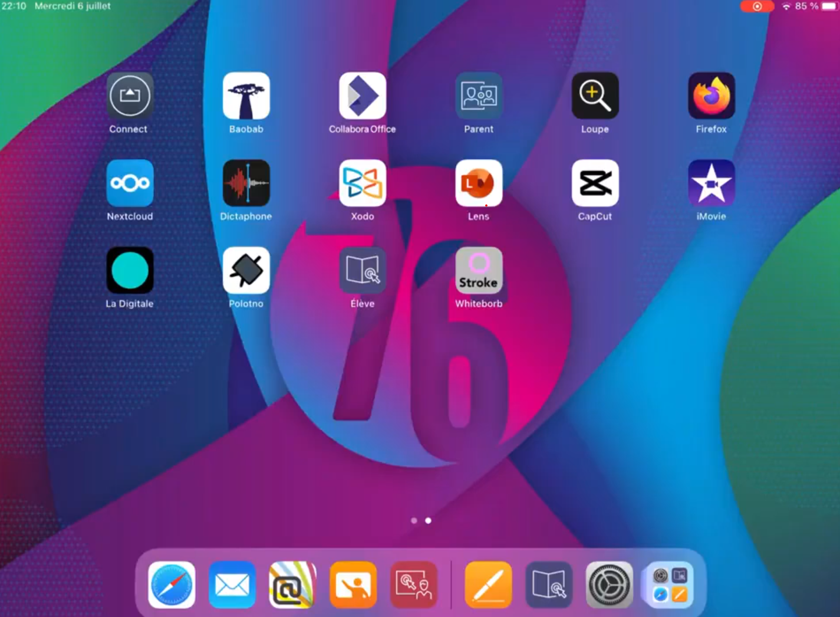
Task: Open the Polotno app
Action: (x=246, y=271)
